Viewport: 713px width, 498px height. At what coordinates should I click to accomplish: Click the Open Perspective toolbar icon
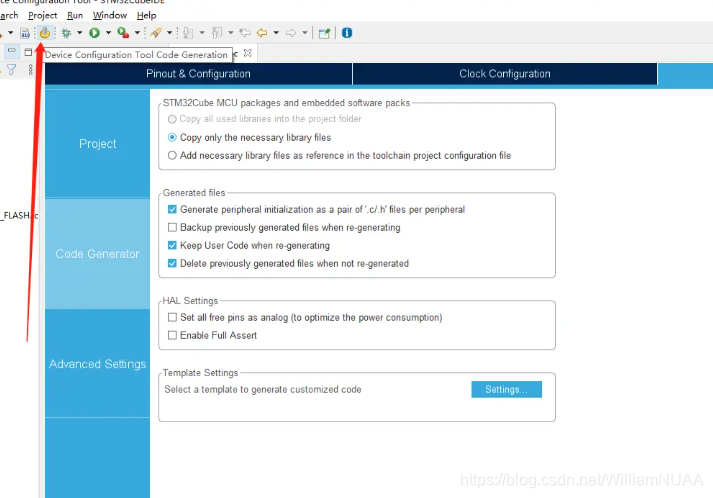[324, 33]
